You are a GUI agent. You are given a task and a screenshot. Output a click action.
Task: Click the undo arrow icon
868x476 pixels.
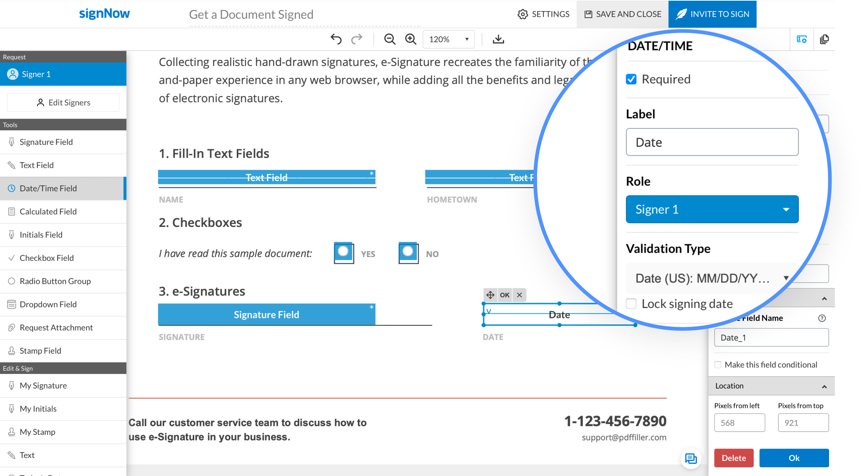tap(336, 39)
